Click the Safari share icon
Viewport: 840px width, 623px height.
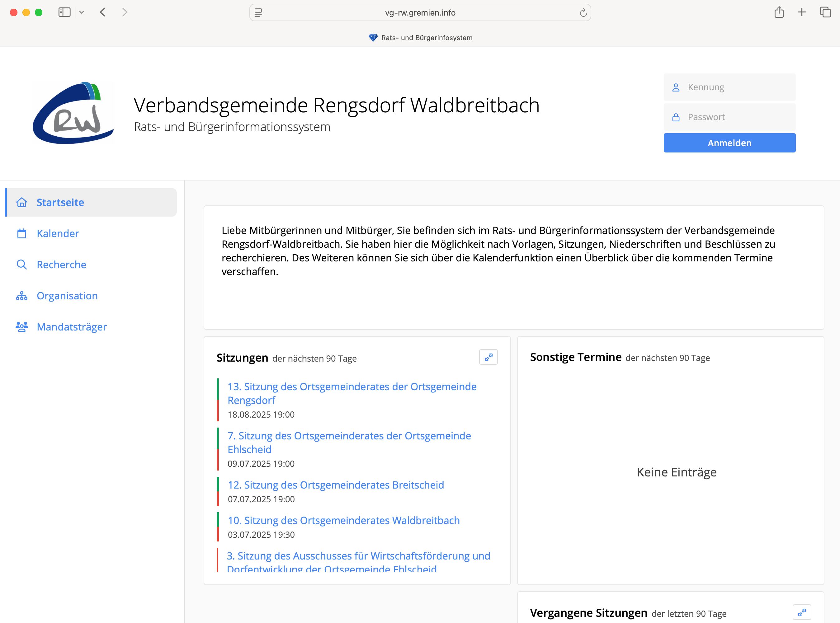(x=779, y=12)
